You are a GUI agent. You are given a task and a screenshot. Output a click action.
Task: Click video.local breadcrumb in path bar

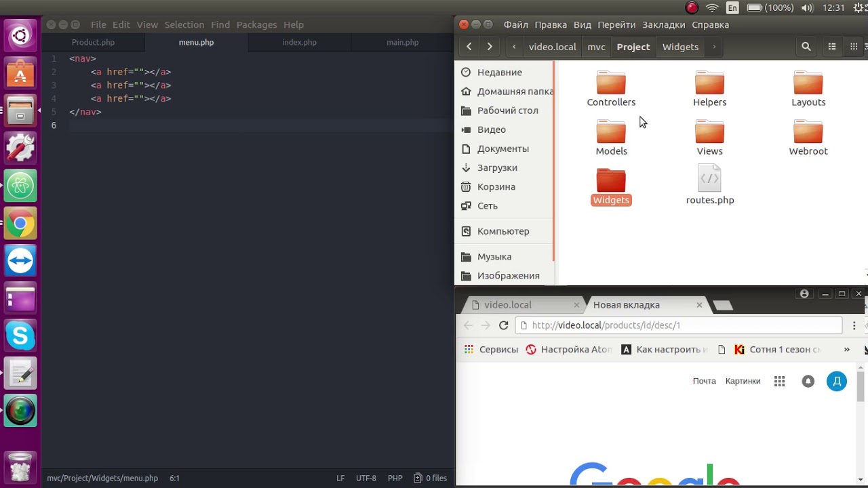[553, 47]
